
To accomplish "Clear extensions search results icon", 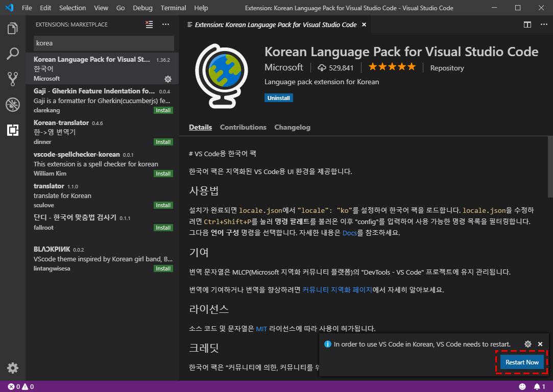I will point(149,24).
